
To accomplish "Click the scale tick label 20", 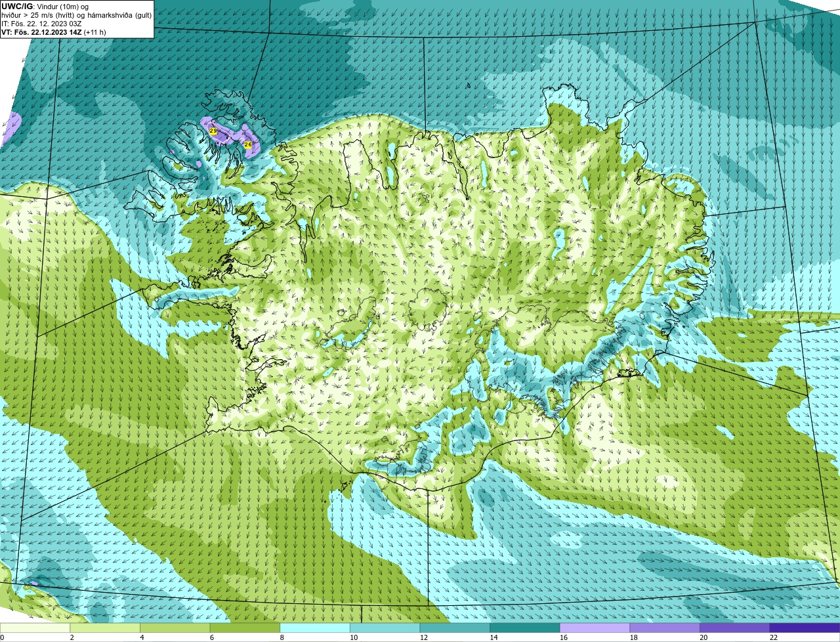I will coord(703,637).
